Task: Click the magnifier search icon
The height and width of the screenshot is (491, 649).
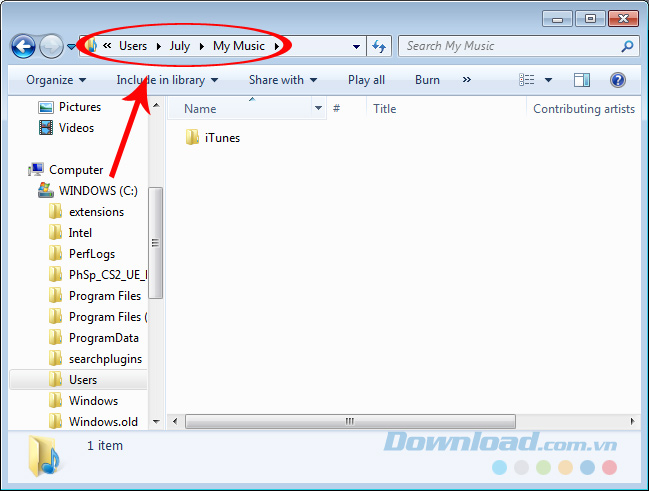Action: (x=627, y=46)
